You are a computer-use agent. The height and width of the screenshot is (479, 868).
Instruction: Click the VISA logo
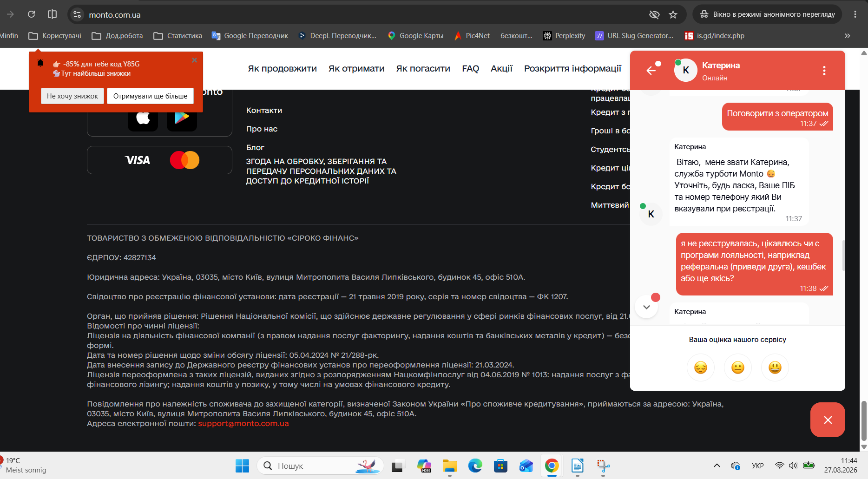(x=138, y=160)
